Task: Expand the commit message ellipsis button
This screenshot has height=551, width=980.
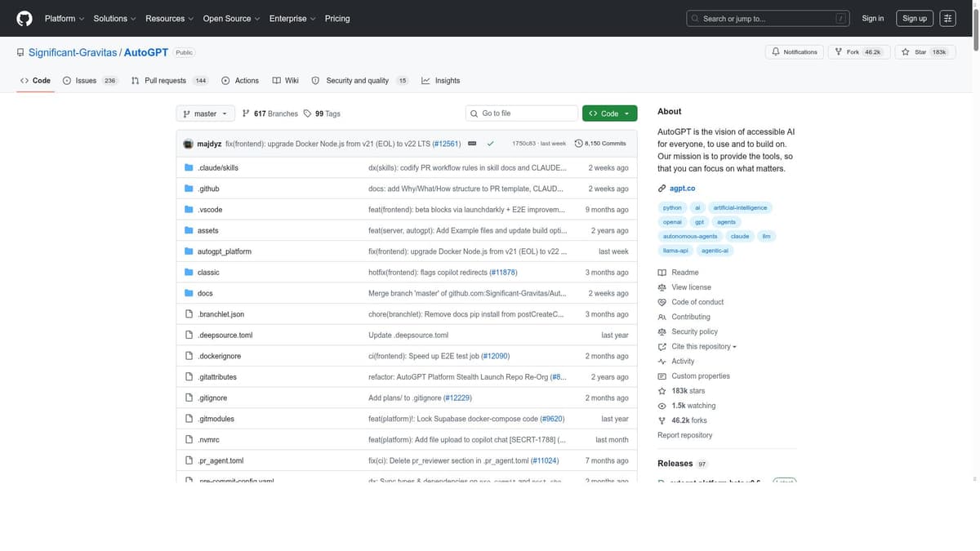Action: [472, 144]
